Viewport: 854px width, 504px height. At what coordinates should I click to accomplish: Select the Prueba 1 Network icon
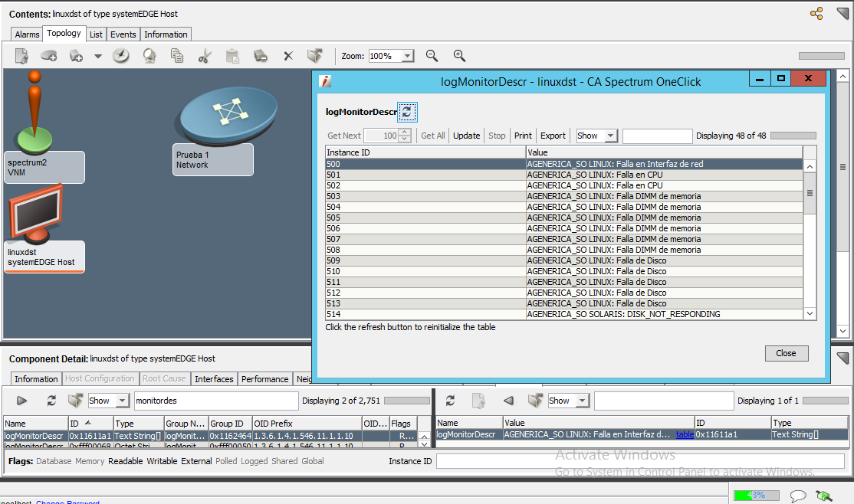228,114
